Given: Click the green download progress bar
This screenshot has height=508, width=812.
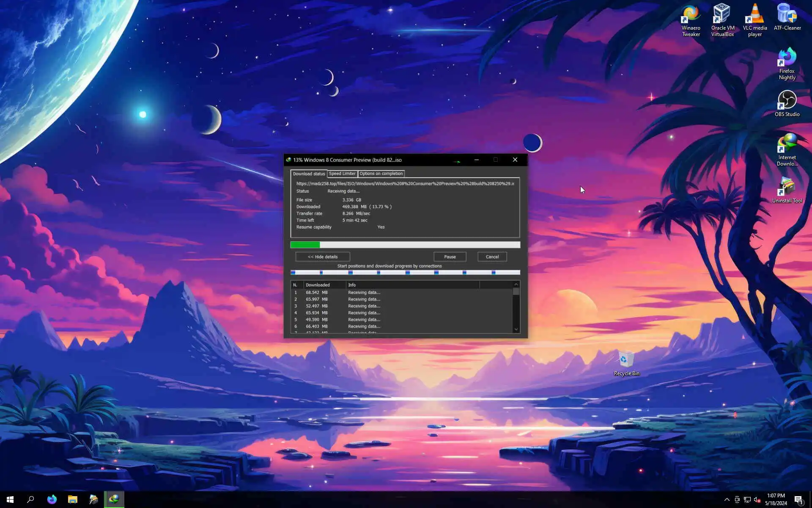Looking at the screenshot, I should point(305,245).
